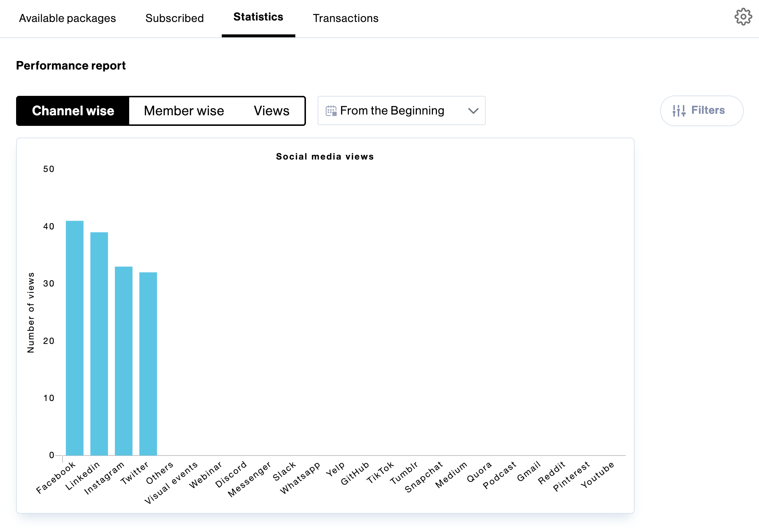Click the Performance report heading
The width and height of the screenshot is (759, 532).
click(x=71, y=65)
